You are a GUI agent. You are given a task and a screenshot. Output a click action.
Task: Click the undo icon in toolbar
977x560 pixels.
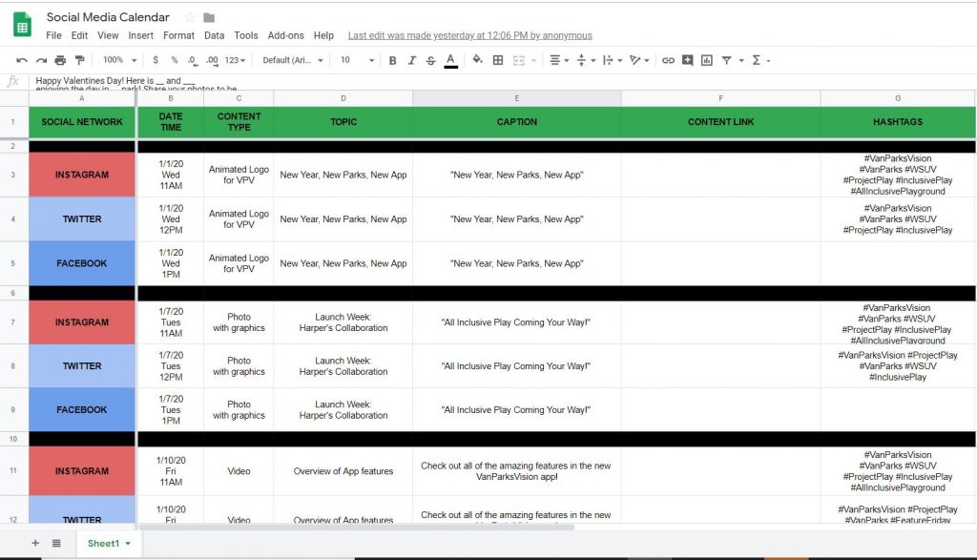pyautogui.click(x=21, y=60)
